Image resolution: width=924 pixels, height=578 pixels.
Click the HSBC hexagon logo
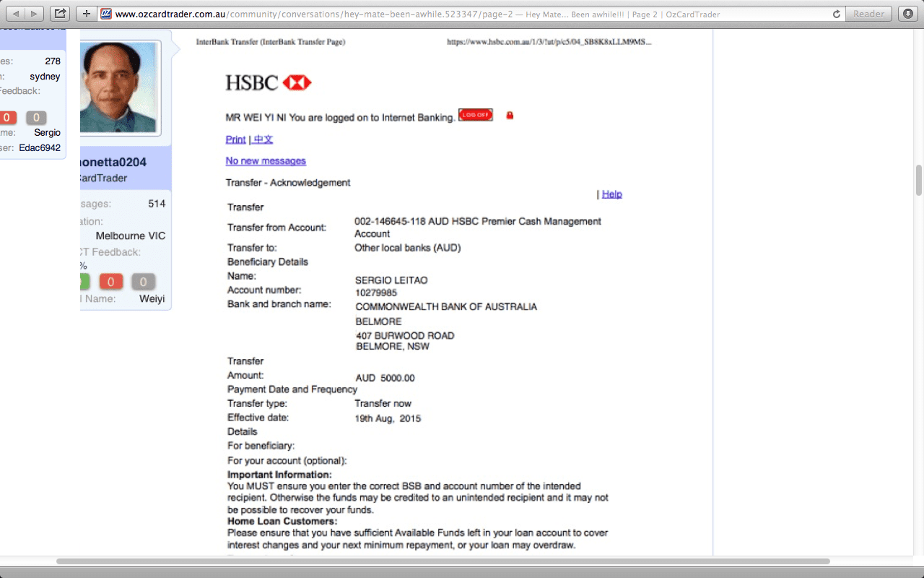click(297, 82)
